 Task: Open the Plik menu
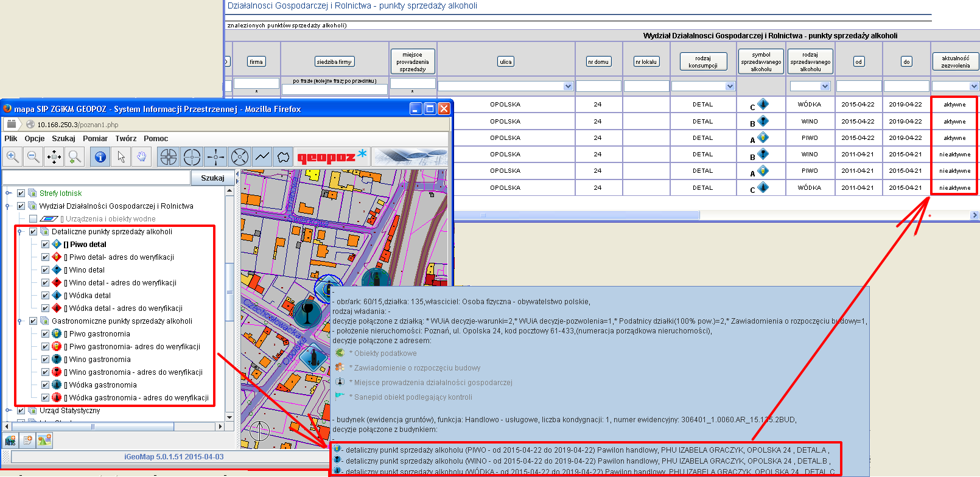pyautogui.click(x=11, y=139)
